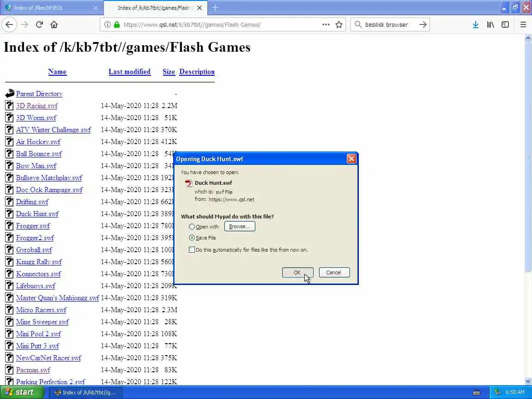The image size is (532, 399).
Task: Switch to Index of /files/XP/EOL tab
Action: point(51,8)
